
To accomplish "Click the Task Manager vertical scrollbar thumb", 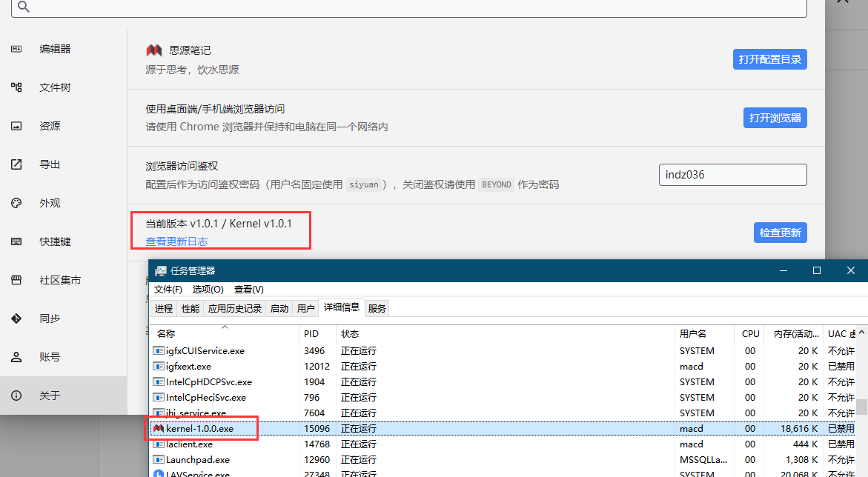I will pyautogui.click(x=862, y=407).
